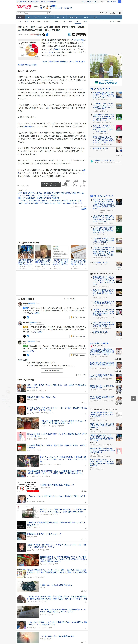
Task: Focus the ウェブ検索 field at top right
Action: point(108,2)
